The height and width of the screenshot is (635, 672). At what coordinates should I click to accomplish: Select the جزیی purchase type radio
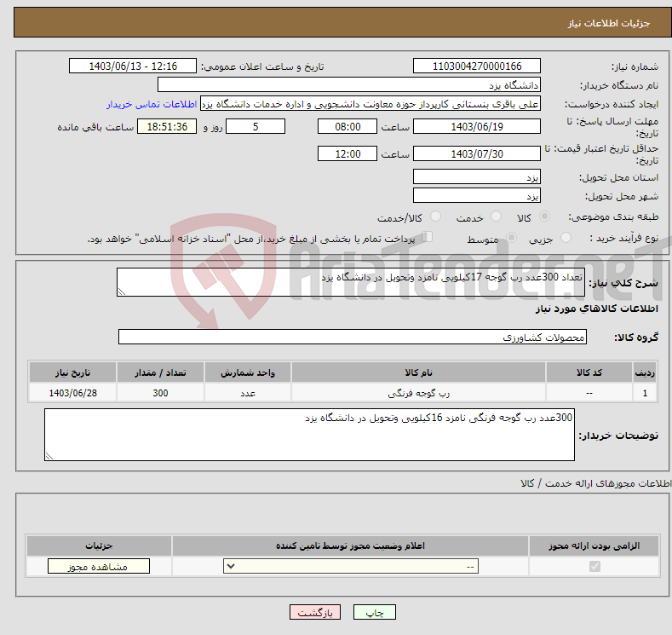566,238
